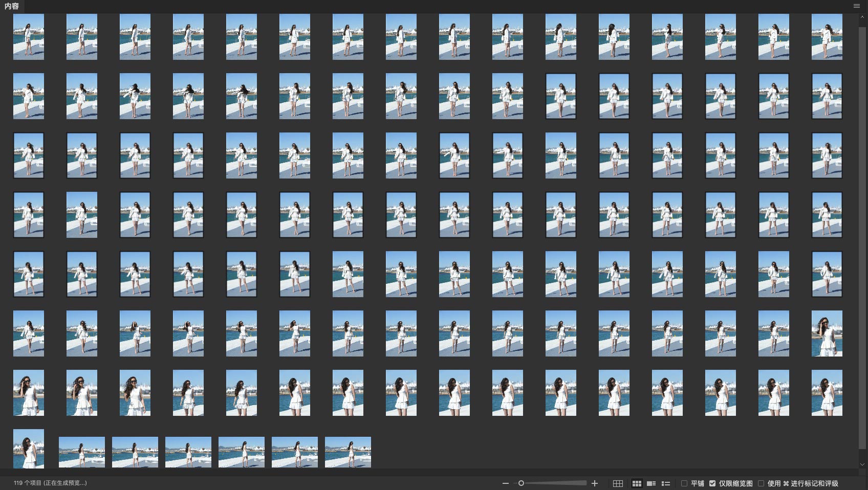Click the minus icon to shrink thumbnails

[x=506, y=483]
